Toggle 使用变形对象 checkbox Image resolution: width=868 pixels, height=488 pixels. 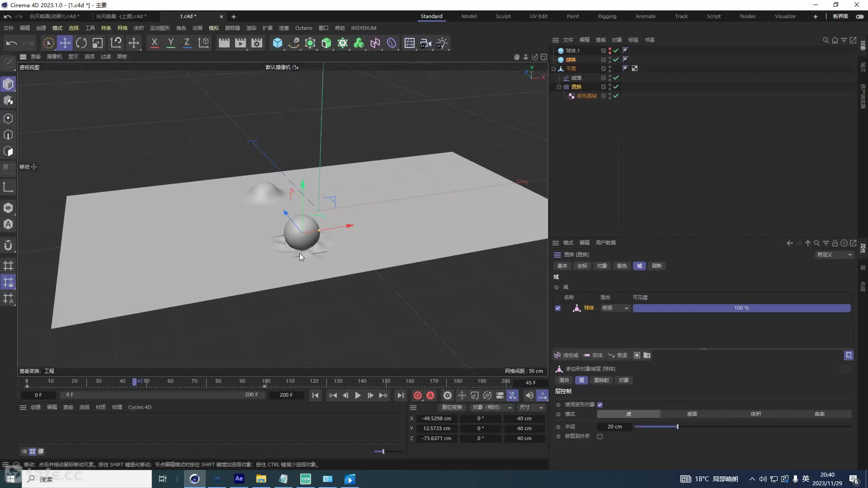600,405
